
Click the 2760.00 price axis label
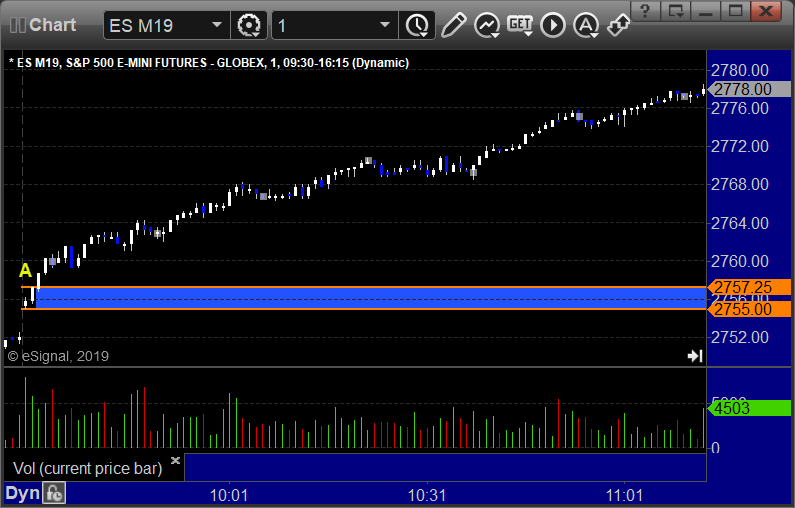(x=740, y=261)
